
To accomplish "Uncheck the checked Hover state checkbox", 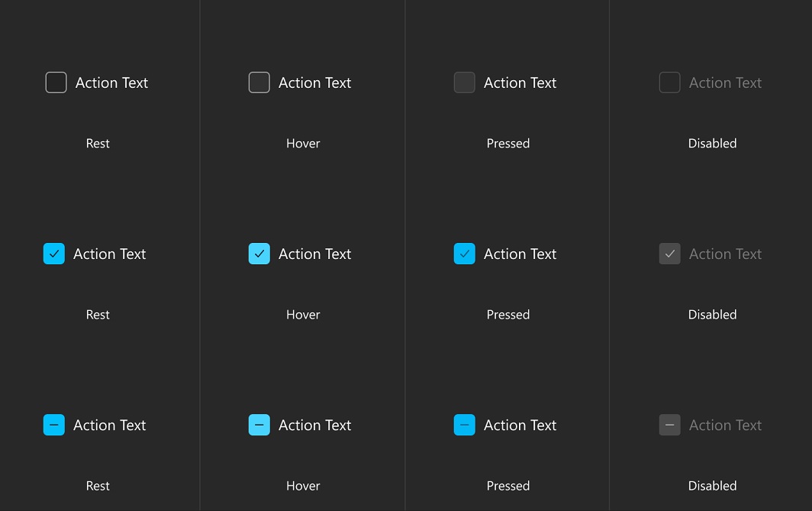I will (x=259, y=254).
